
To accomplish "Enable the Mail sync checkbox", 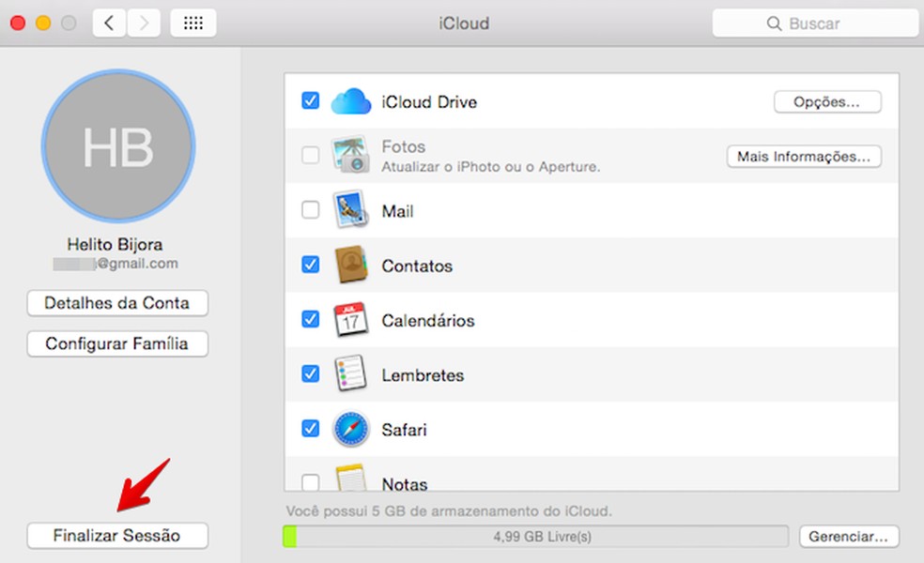I will point(311,210).
